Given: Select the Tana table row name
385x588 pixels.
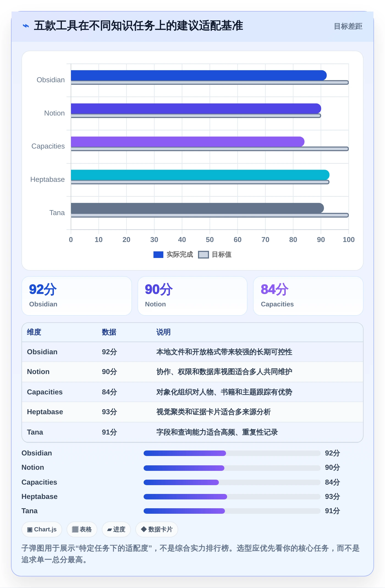Looking at the screenshot, I should [35, 432].
